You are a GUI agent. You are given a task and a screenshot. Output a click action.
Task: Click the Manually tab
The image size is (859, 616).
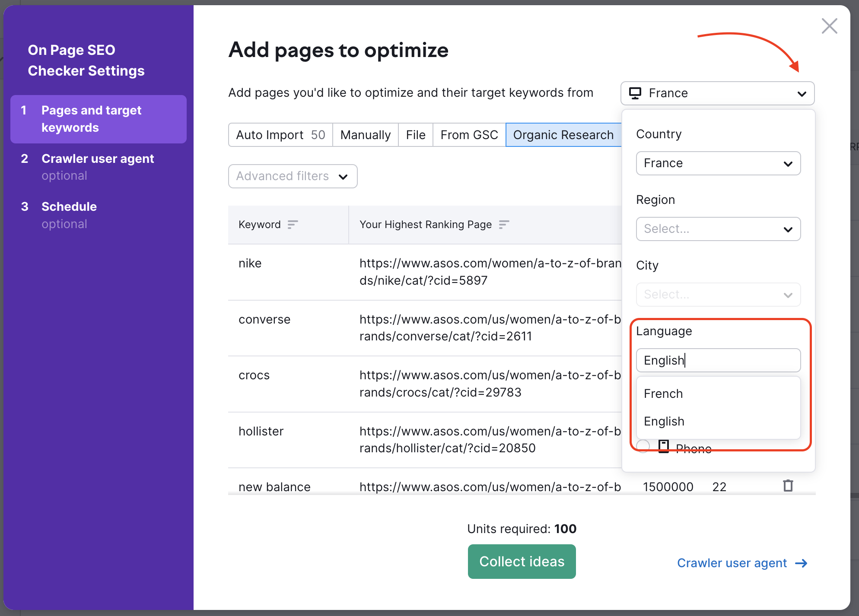pos(366,135)
